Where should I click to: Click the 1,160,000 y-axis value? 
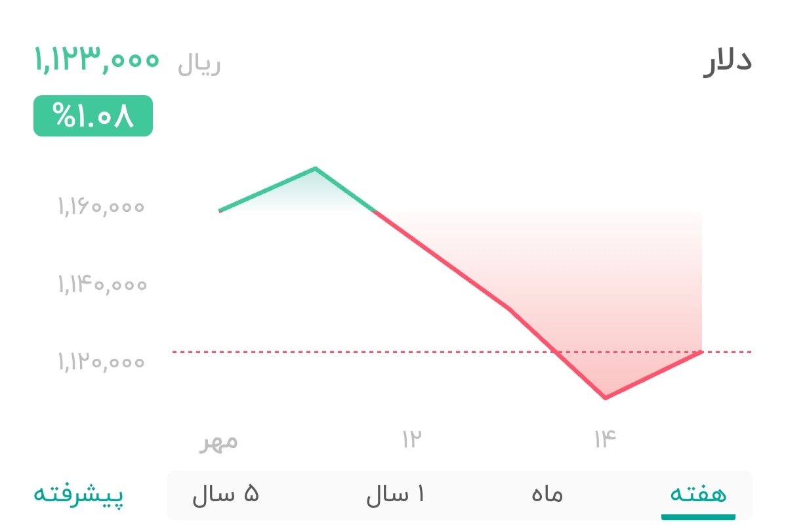click(100, 207)
